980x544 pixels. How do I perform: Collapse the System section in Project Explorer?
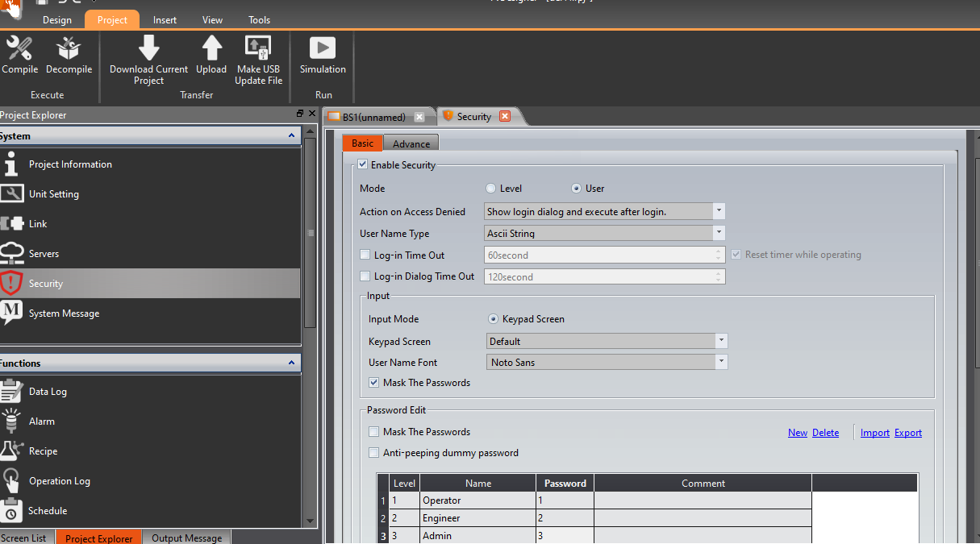[291, 136]
